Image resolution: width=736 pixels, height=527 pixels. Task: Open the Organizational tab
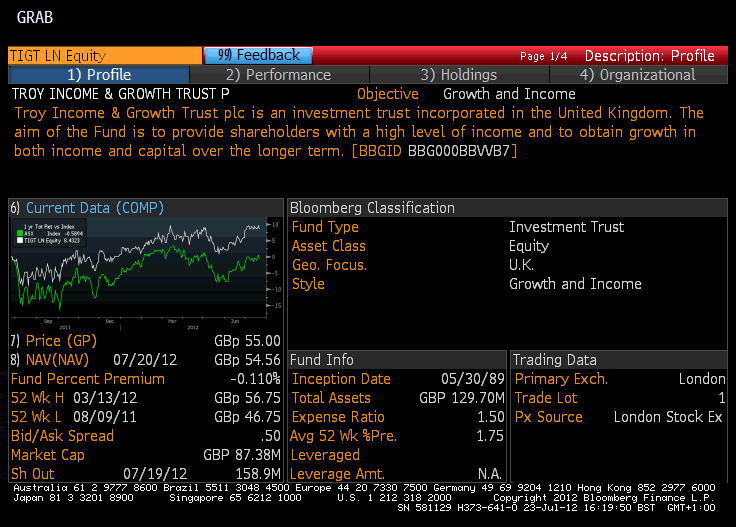click(x=638, y=75)
